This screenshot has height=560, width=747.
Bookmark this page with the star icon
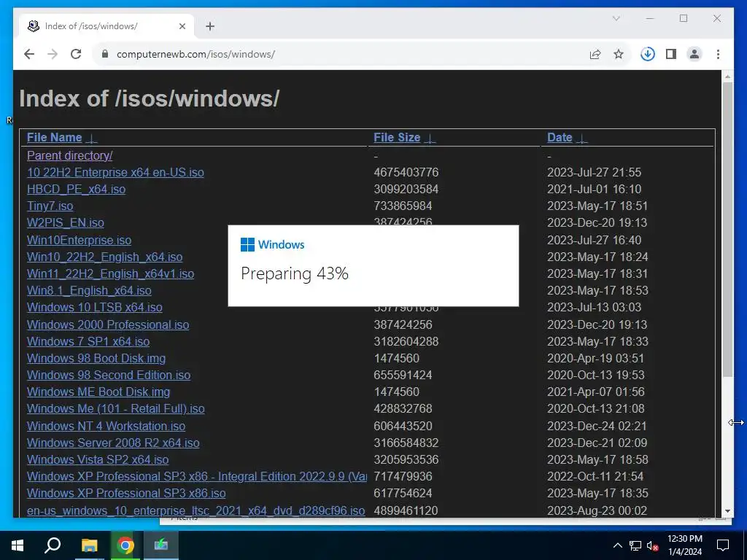pos(619,54)
